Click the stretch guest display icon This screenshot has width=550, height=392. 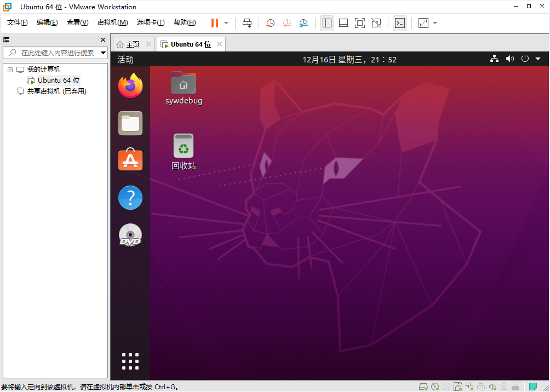423,23
